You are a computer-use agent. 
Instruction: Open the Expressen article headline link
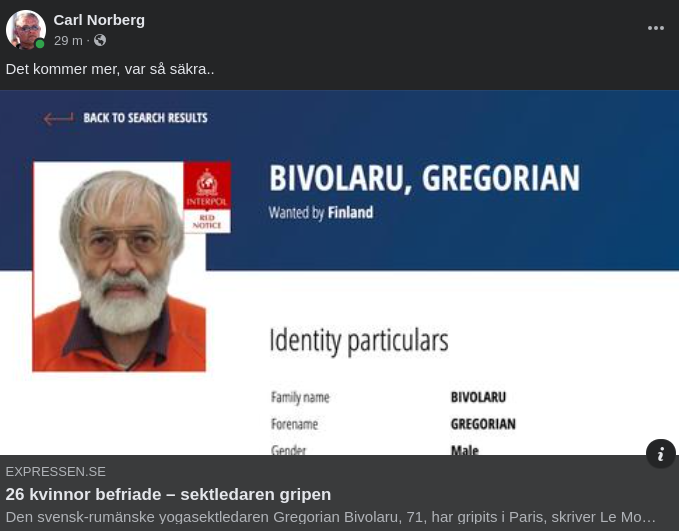point(168,494)
